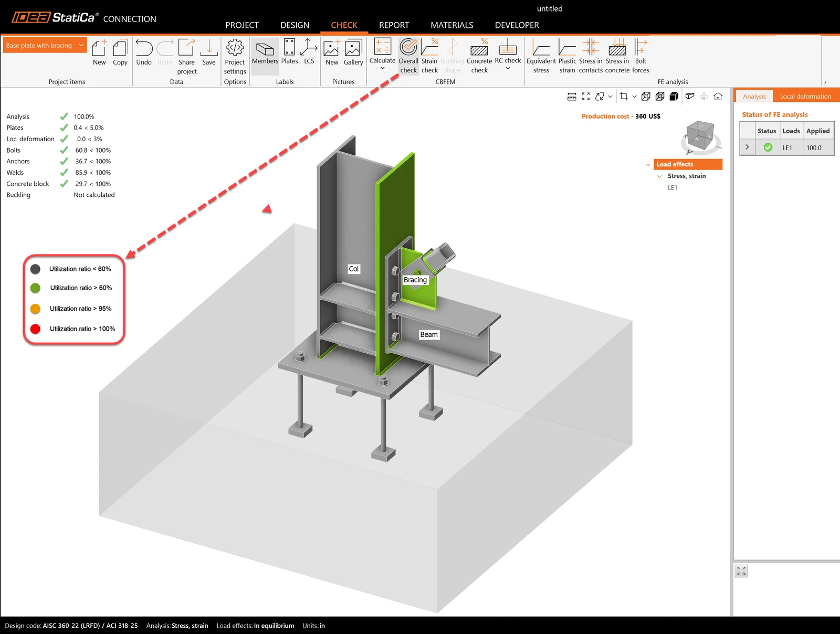840x634 pixels.
Task: Click the RC check icon
Action: point(508,47)
